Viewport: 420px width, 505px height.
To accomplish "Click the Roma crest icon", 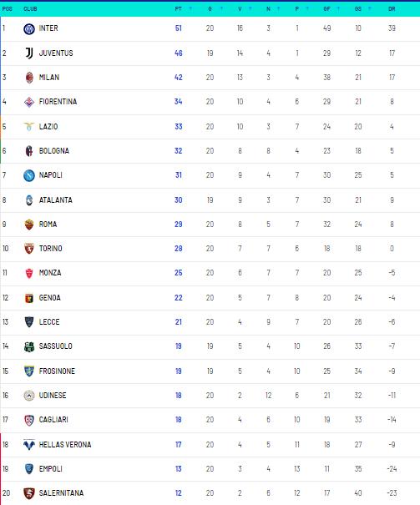I will click(29, 225).
